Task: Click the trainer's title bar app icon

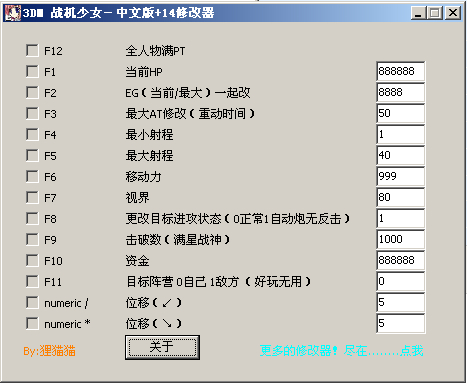Action: pos(12,13)
